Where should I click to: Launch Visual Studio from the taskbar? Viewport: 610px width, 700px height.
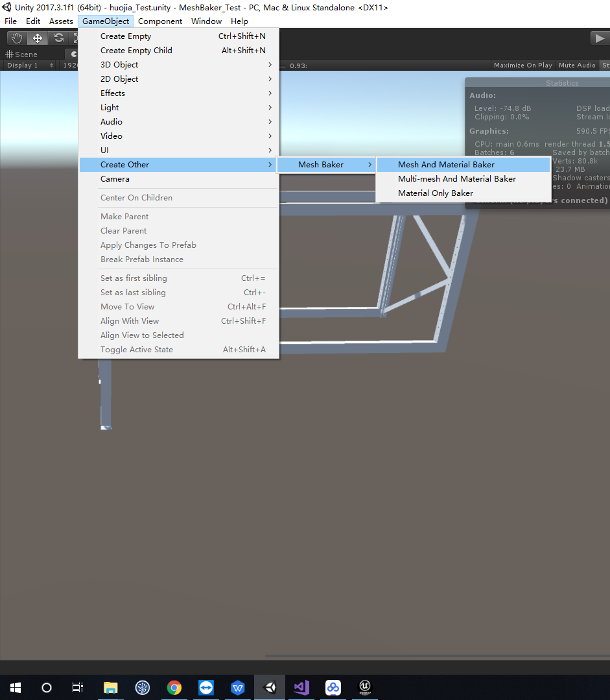coord(301,687)
